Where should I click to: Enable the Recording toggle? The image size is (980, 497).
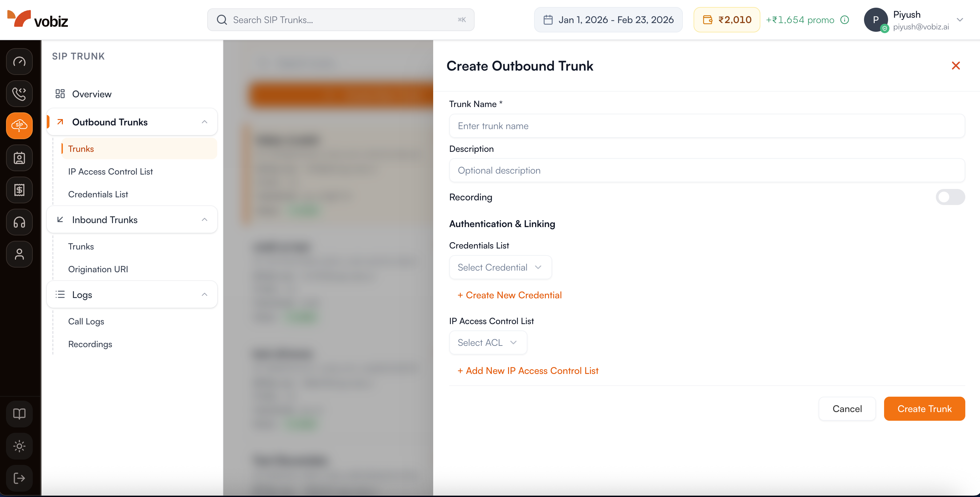pos(950,197)
